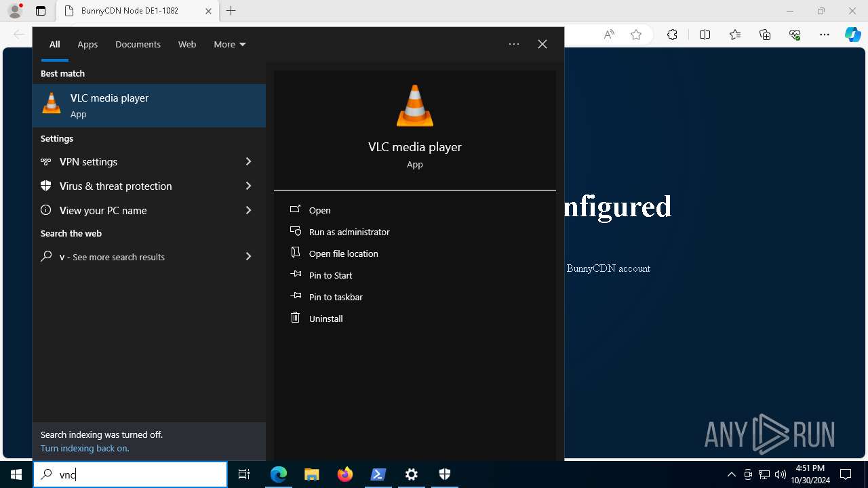The height and width of the screenshot is (488, 868).
Task: Click Turn indexing back on link
Action: pos(85,448)
